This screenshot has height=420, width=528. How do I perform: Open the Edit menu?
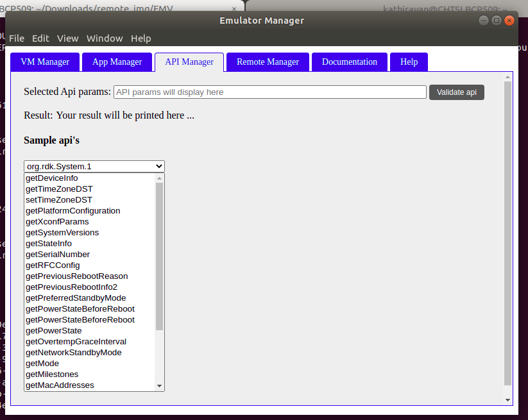tap(40, 38)
